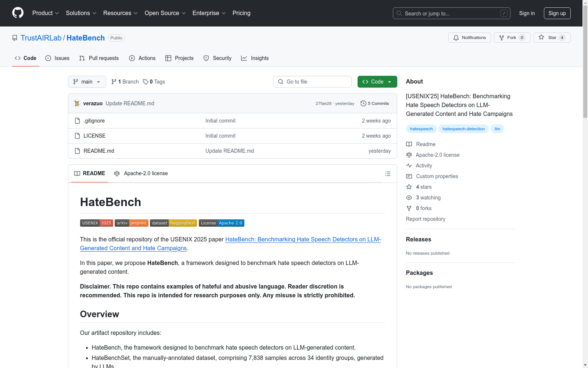Image resolution: width=588 pixels, height=368 pixels.
Task: Click the tag icon beside 0 Tags
Action: 146,82
